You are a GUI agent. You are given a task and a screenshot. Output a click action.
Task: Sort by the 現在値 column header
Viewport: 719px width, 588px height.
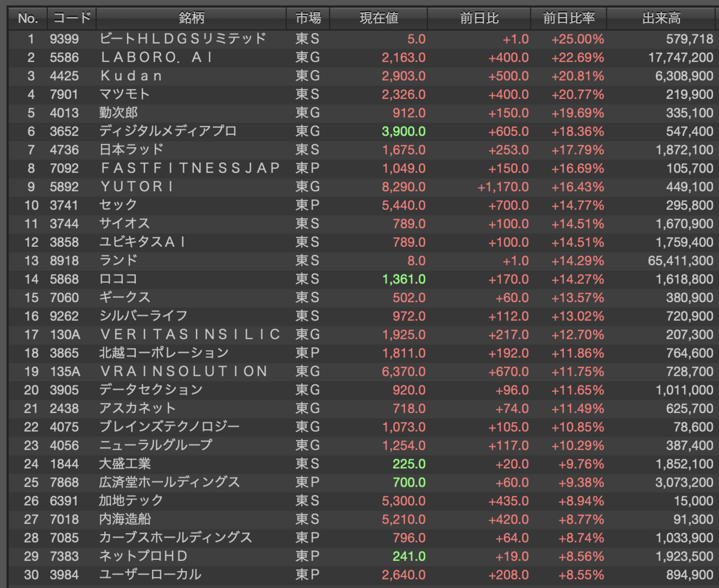(379, 19)
